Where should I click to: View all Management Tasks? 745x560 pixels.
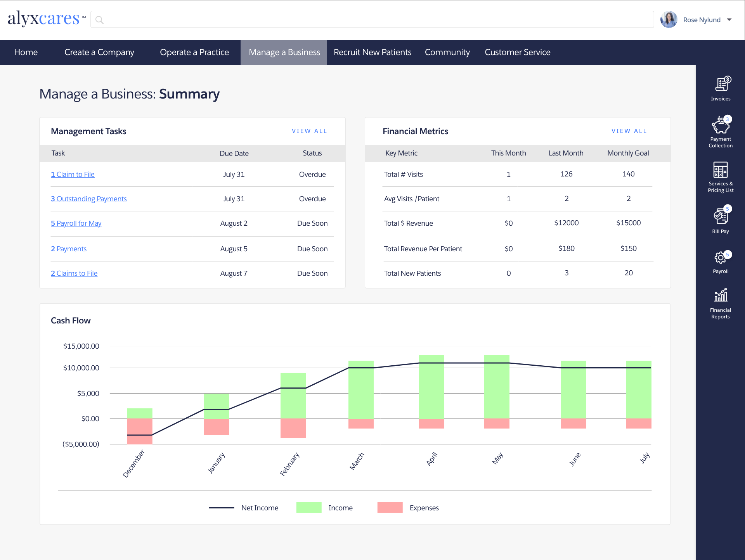click(309, 131)
